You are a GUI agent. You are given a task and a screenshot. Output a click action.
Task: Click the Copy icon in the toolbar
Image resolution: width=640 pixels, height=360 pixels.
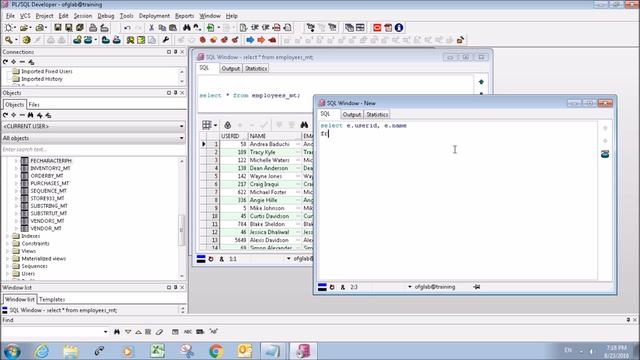162,28
